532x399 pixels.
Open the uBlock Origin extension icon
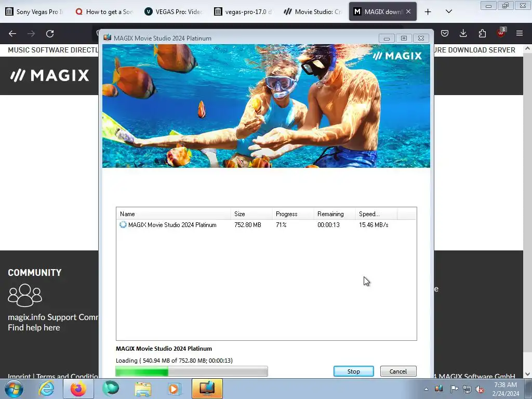point(501,33)
